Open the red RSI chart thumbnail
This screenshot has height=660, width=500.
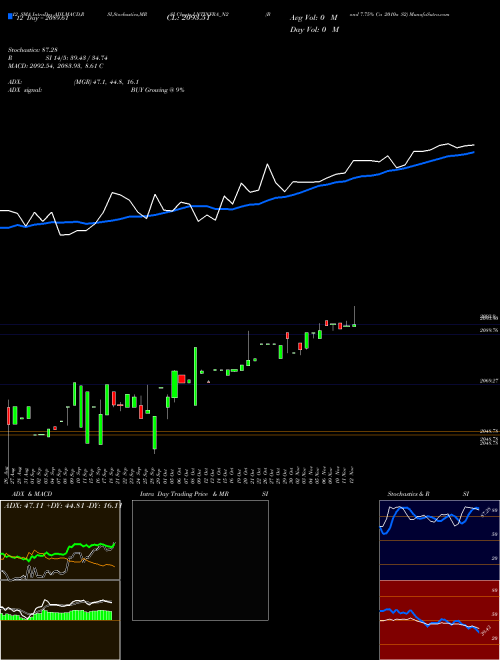coord(439,620)
